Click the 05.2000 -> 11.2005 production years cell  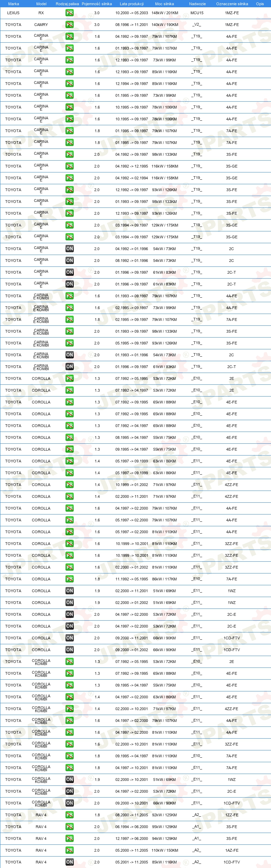tap(132, 850)
